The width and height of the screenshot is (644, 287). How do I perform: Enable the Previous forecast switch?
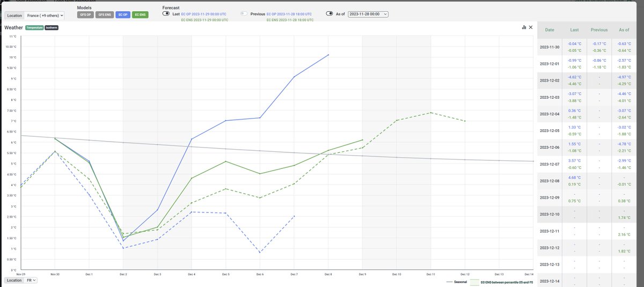(244, 13)
